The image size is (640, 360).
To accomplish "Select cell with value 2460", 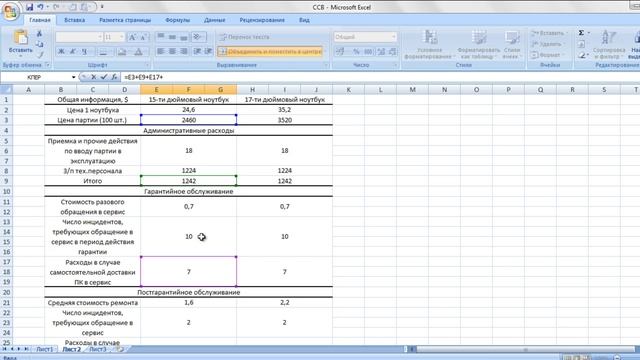I will pyautogui.click(x=189, y=120).
